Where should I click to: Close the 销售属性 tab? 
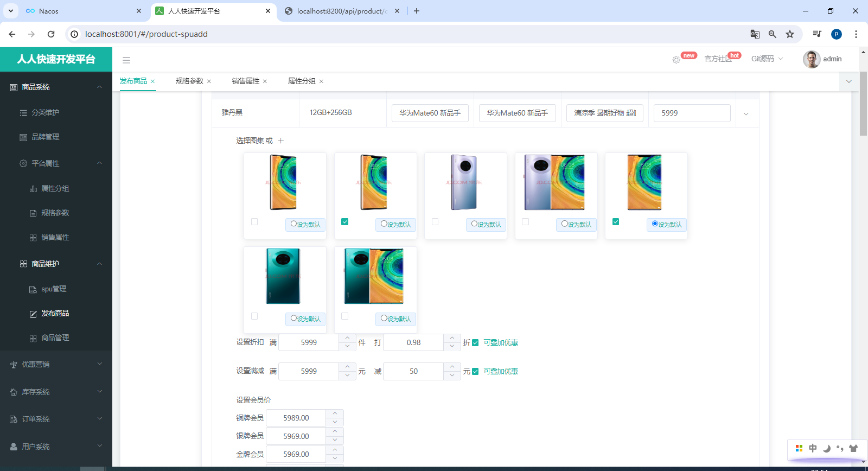click(x=265, y=81)
